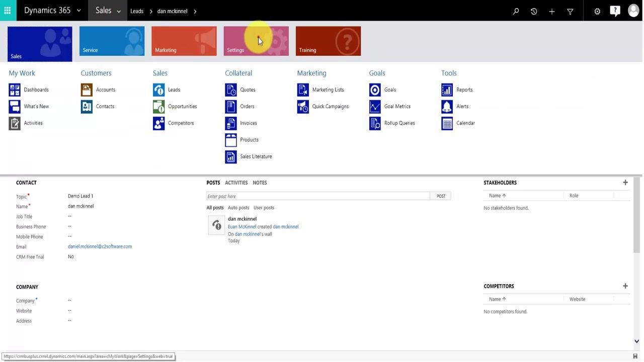Open the Goals icon
644x362 pixels.
375,89
